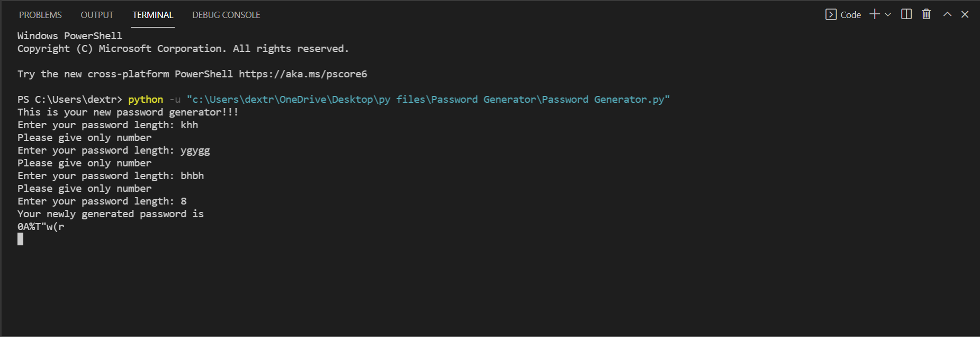Viewport: 980px width, 337px height.
Task: Maximize the panel with the chevron icon
Action: click(947, 14)
